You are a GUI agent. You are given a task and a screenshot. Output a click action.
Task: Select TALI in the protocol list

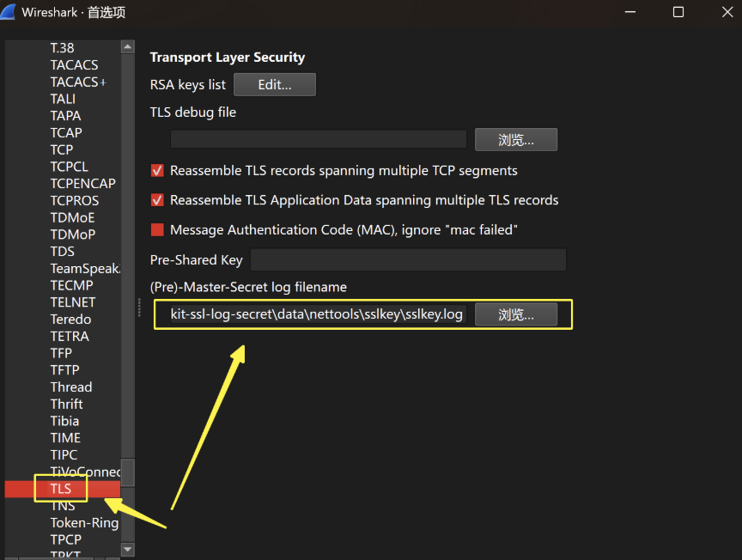63,99
